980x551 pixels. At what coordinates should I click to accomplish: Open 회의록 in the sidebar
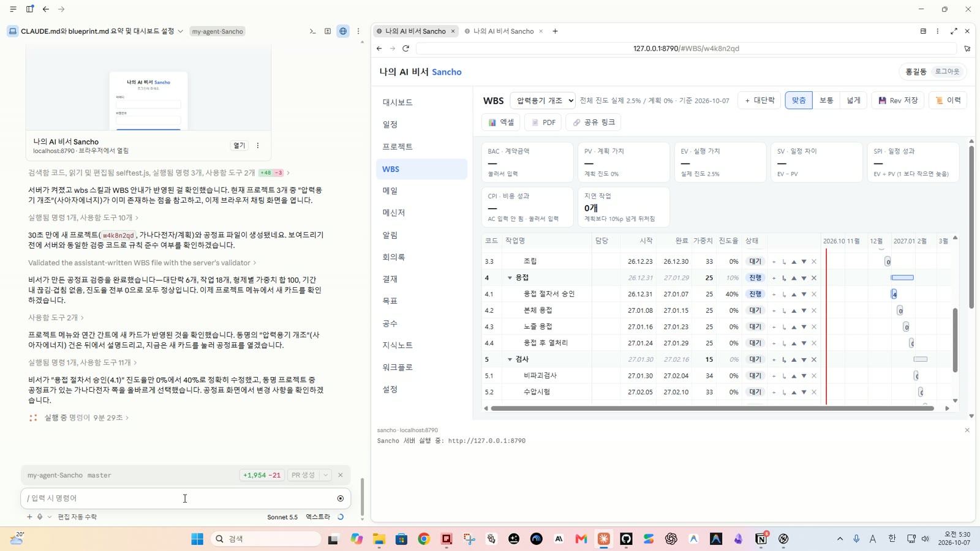421,257
